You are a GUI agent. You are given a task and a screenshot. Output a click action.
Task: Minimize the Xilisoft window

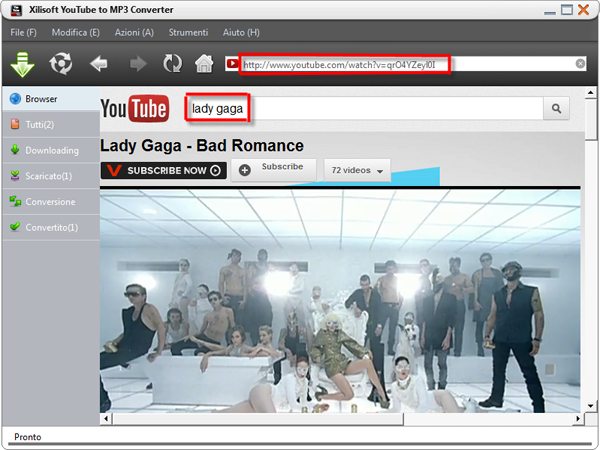(x=550, y=11)
